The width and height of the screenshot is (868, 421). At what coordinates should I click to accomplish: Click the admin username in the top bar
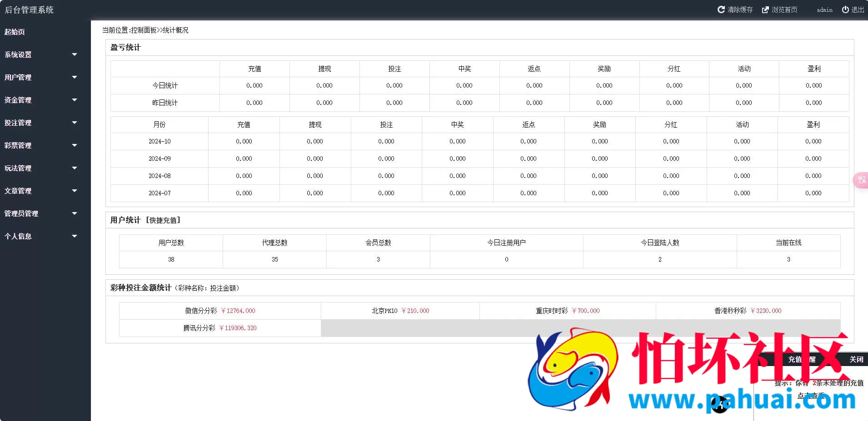[x=824, y=10]
